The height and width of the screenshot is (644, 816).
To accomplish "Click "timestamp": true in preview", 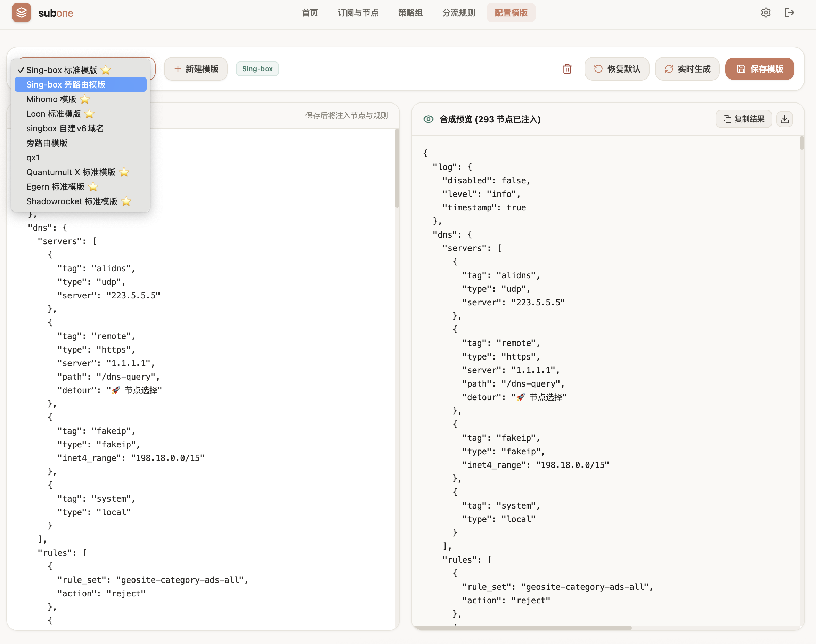I will click(x=484, y=207).
